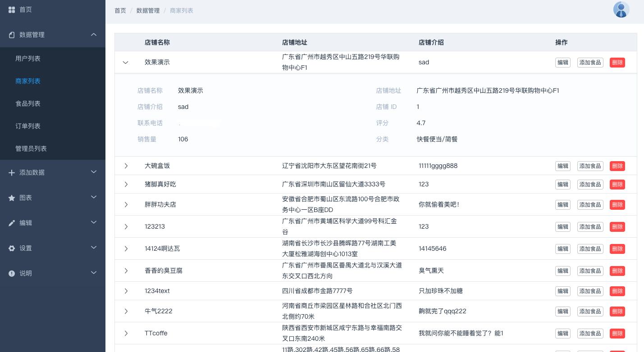Screen dimensions: 644x352
Task: Click the 设置 gear icon
Action: click(x=12, y=248)
